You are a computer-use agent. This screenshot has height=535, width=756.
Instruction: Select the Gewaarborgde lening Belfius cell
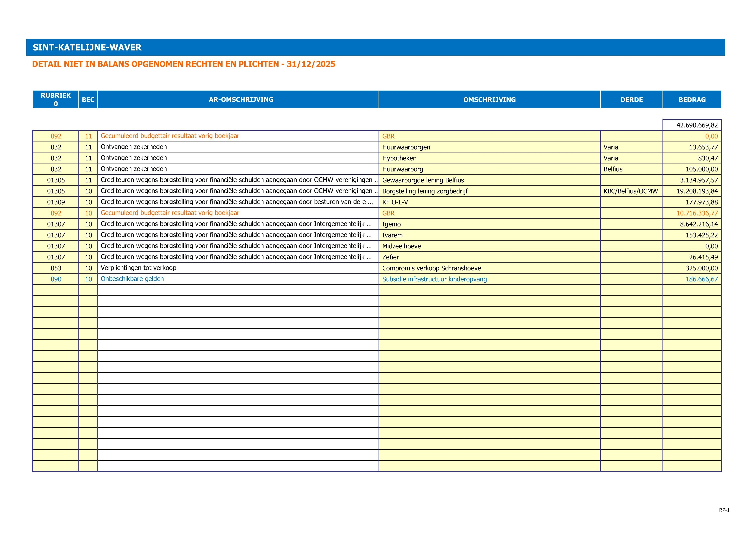pos(489,180)
